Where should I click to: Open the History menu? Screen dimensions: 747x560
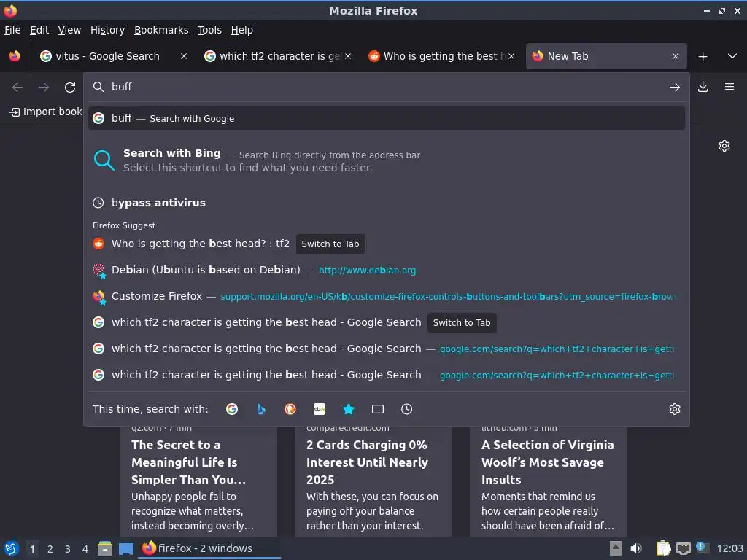[107, 30]
